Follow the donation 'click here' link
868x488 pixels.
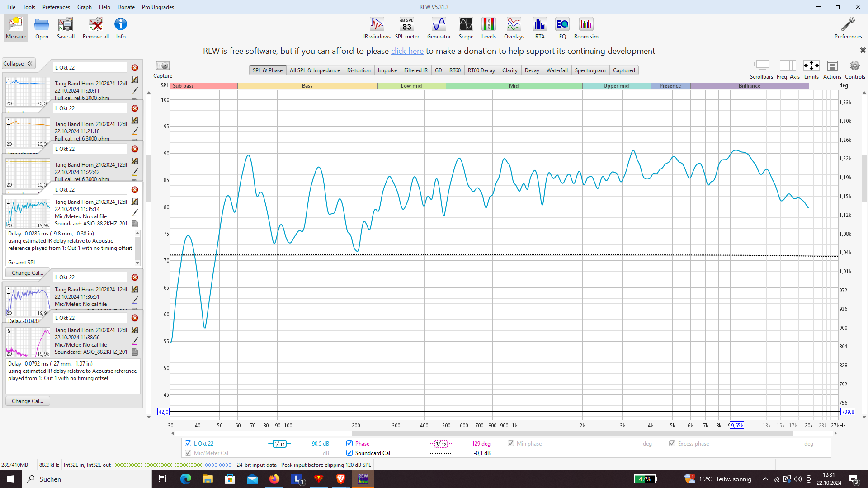point(407,51)
